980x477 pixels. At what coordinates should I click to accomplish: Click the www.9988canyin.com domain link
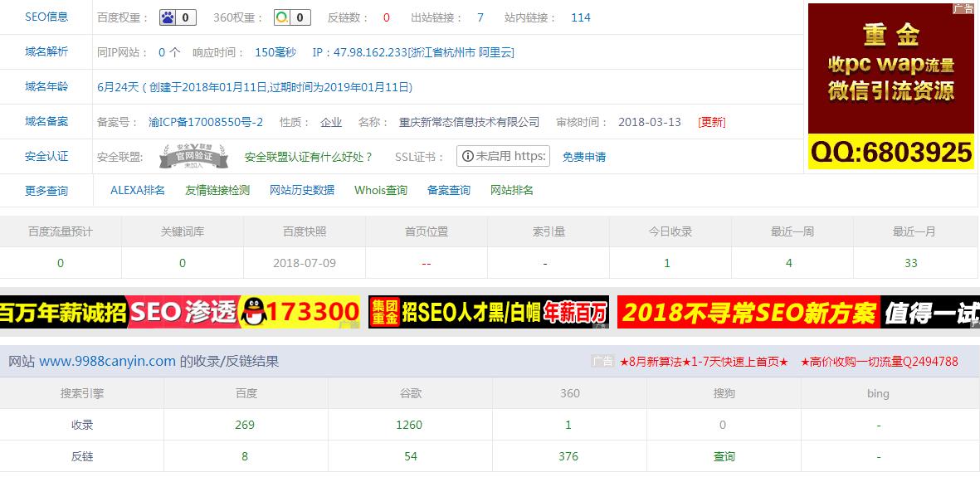tap(108, 362)
